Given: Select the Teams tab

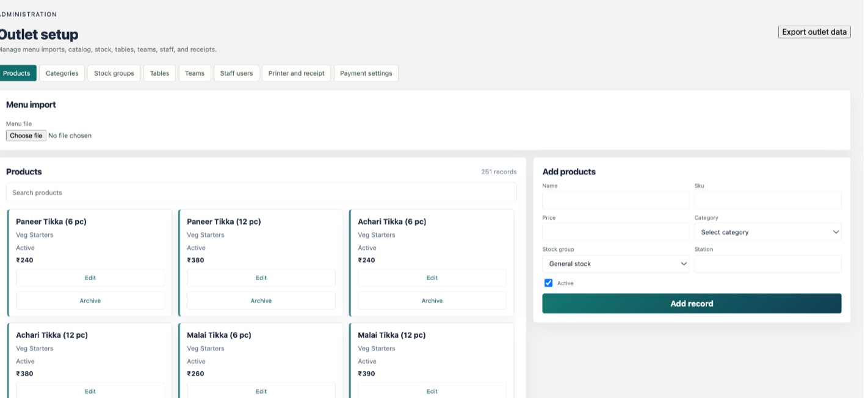Looking at the screenshot, I should (x=195, y=73).
